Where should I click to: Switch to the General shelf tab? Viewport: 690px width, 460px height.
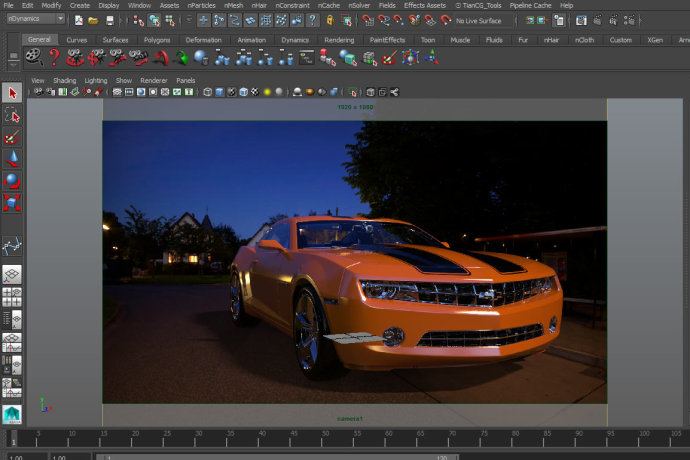point(39,40)
